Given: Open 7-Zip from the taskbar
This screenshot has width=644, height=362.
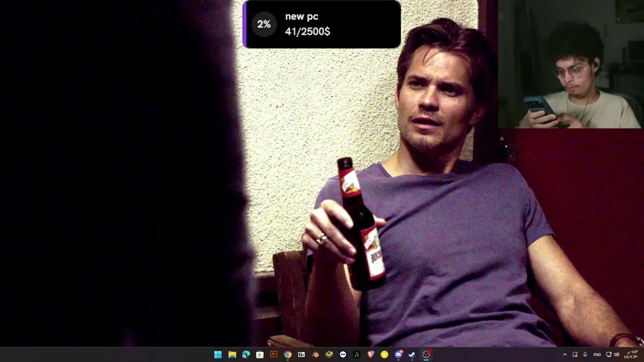Looking at the screenshot, I should coord(301,354).
